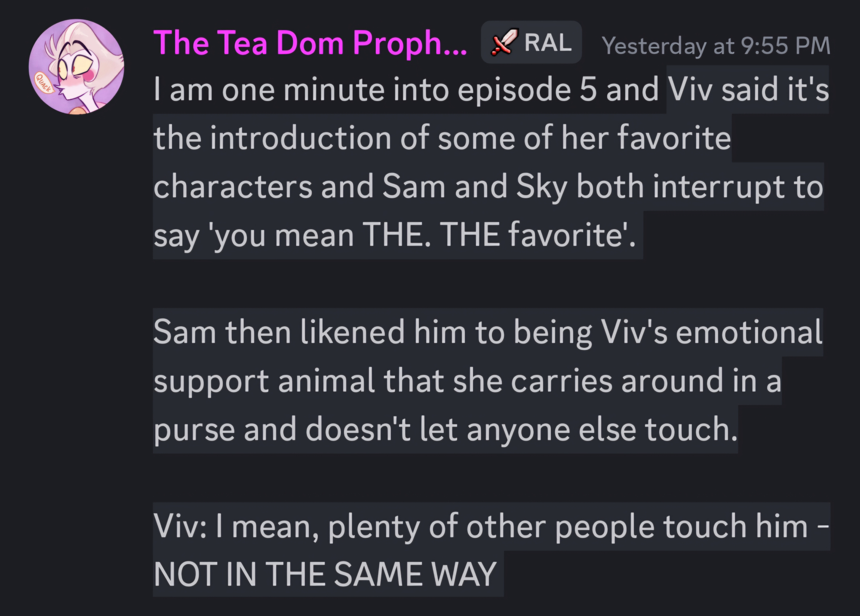Open The Tea Dom Proph... user profile
This screenshot has height=616, width=860.
point(310,43)
